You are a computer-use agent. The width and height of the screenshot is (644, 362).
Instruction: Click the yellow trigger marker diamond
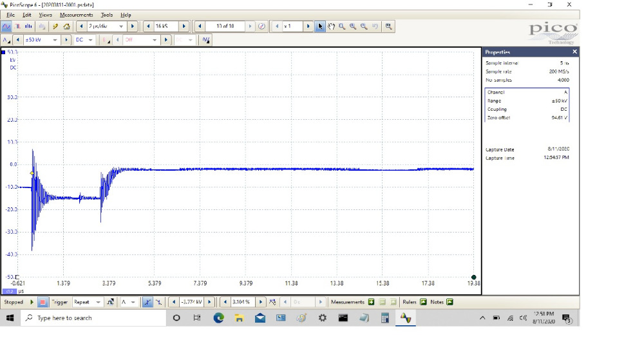pyautogui.click(x=32, y=173)
